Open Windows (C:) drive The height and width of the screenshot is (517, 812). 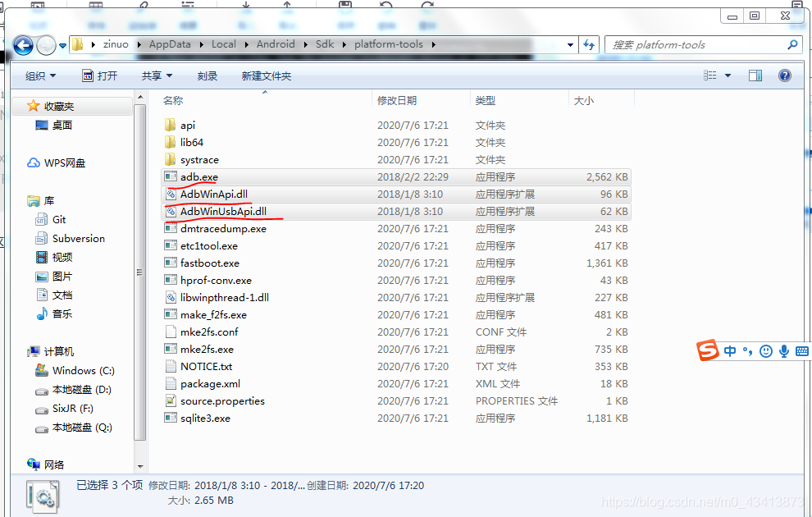[84, 370]
